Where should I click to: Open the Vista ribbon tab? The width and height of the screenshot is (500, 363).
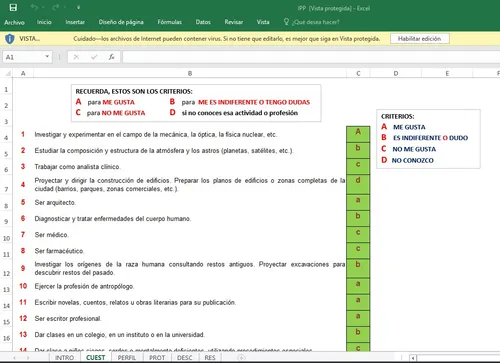263,22
